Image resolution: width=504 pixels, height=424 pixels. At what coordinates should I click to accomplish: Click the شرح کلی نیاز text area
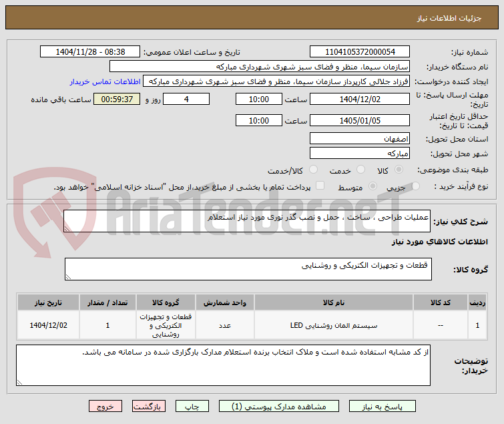click(x=247, y=221)
